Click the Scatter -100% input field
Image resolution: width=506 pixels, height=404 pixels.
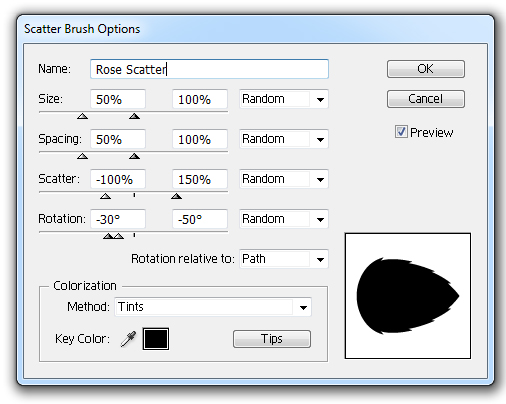pos(118,179)
